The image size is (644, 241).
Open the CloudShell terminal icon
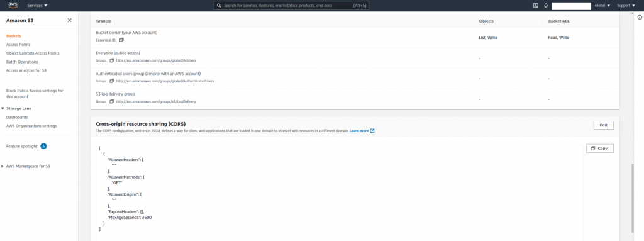pos(536,6)
